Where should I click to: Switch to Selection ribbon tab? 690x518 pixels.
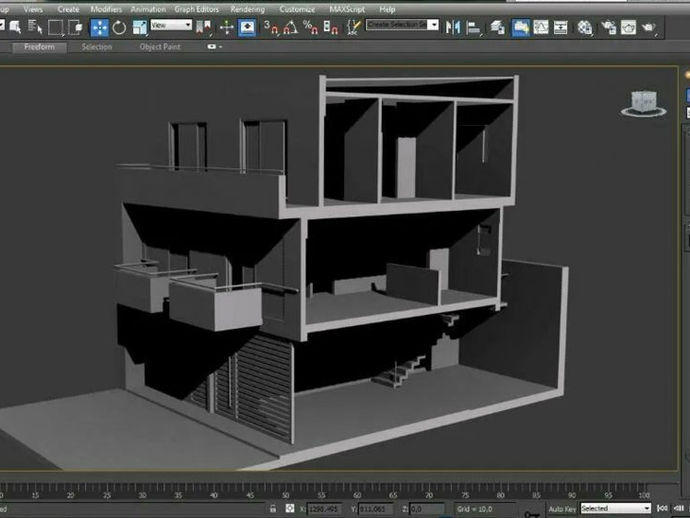(96, 47)
